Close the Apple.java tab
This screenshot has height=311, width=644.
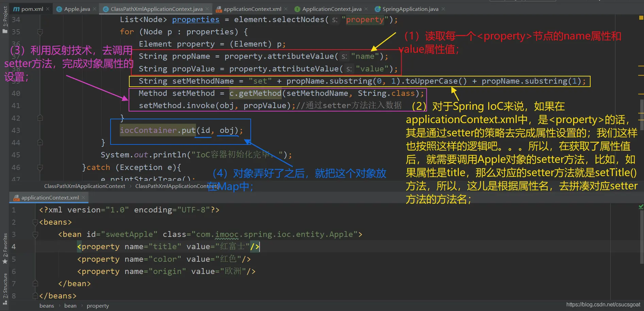tap(95, 9)
